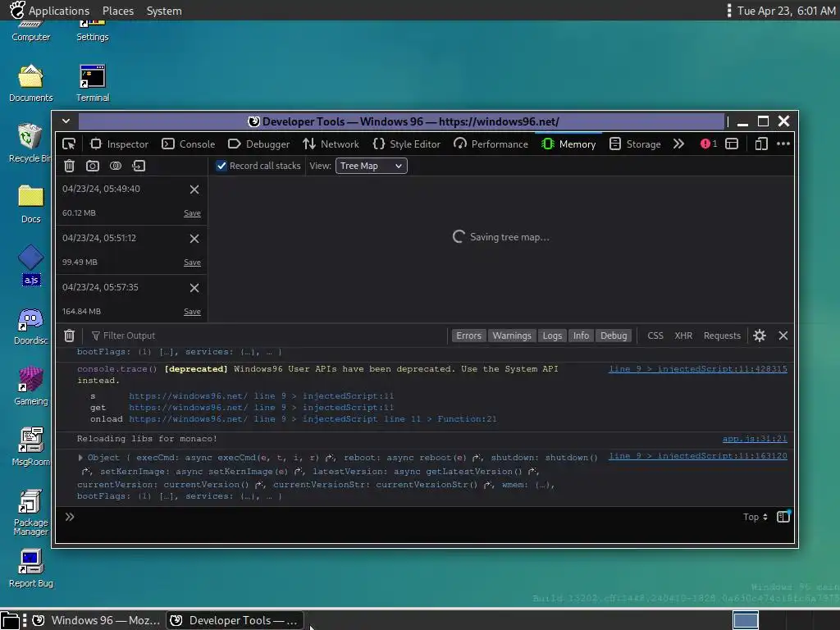
Task: Toggle the CSS filter
Action: (655, 336)
